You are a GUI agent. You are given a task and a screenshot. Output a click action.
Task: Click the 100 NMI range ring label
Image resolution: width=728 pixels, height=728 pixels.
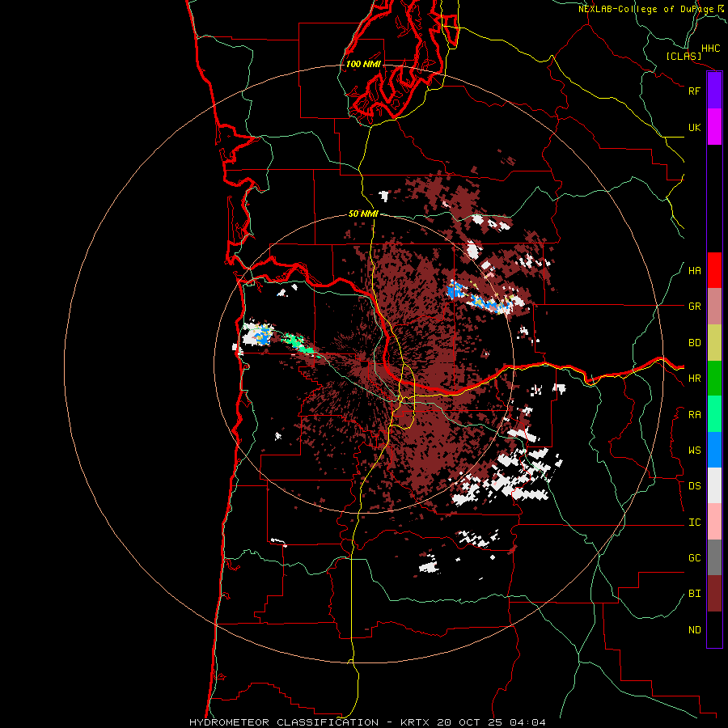[x=363, y=64]
